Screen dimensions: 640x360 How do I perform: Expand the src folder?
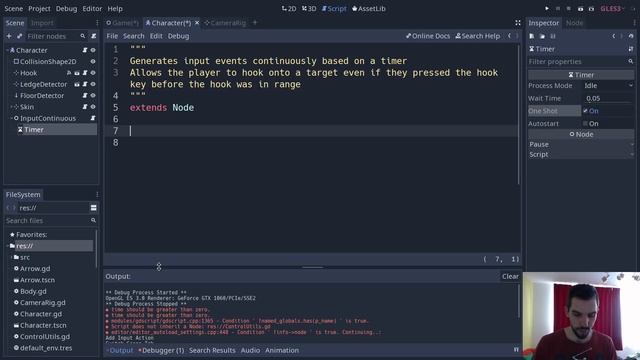(x=11, y=258)
